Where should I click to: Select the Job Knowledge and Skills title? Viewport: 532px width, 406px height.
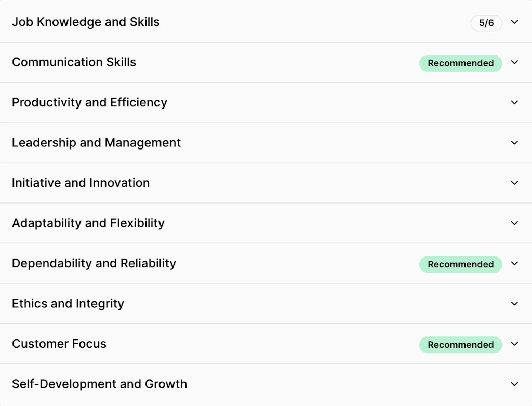(x=86, y=22)
